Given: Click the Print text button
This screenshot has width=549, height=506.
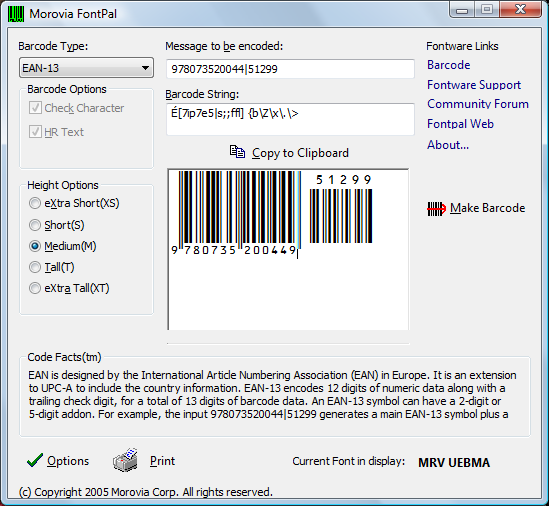Looking at the screenshot, I should pyautogui.click(x=162, y=461).
